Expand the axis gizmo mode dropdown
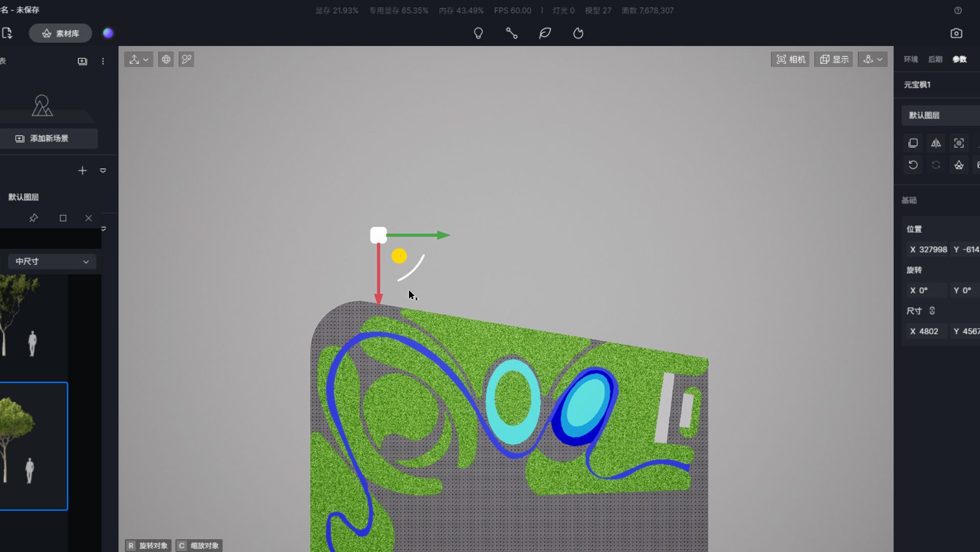Screen dimensions: 980x552 tap(138, 59)
